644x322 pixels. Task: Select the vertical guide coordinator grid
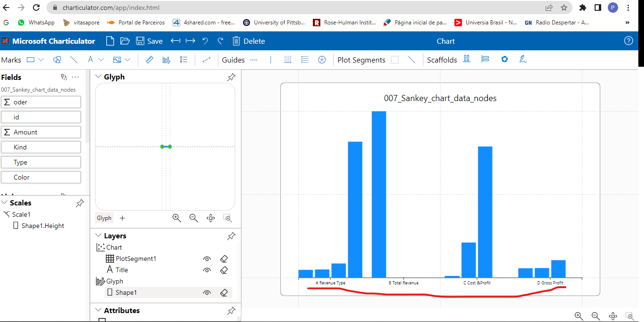point(288,60)
